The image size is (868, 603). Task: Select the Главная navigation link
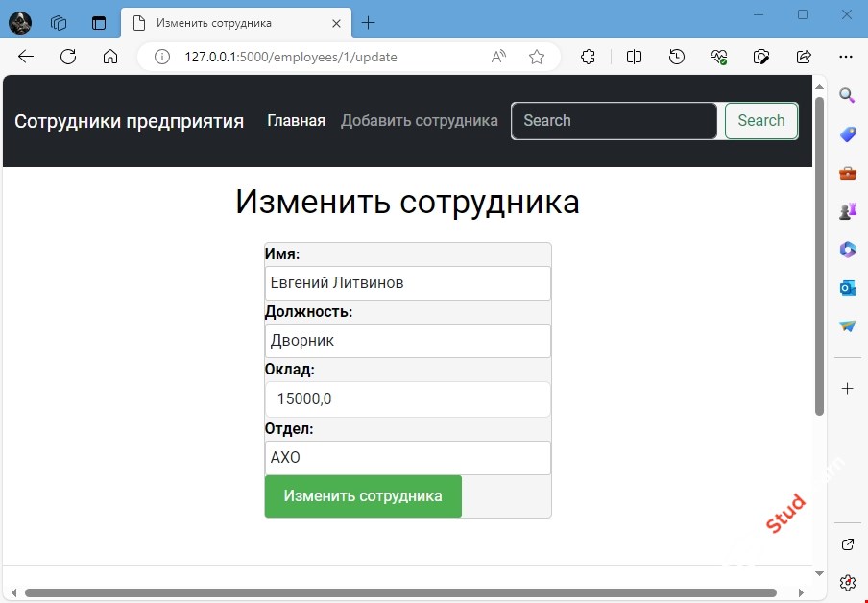[x=296, y=121]
